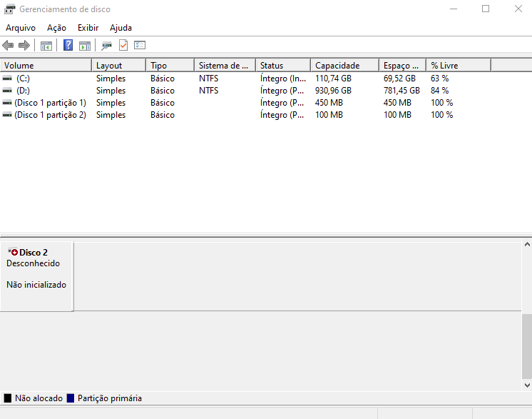This screenshot has width=532, height=419.
Task: Select the (D:) volume row
Action: (245, 91)
